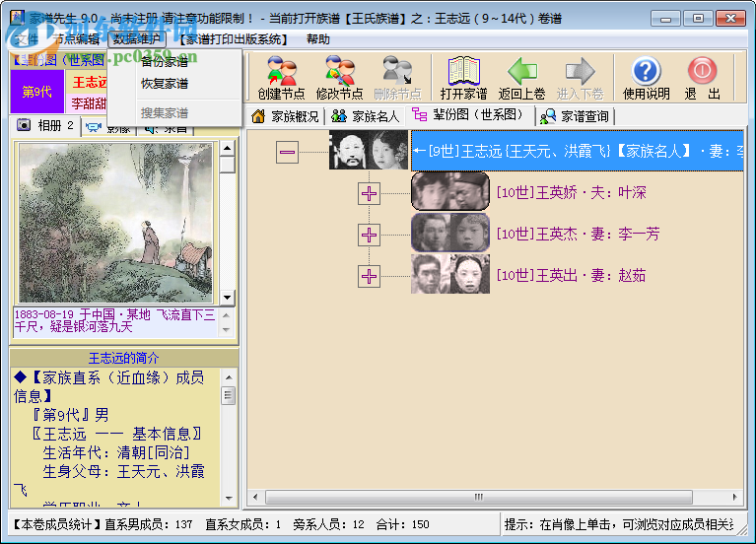
Task: Switch to 家族名人 tab
Action: (x=366, y=116)
